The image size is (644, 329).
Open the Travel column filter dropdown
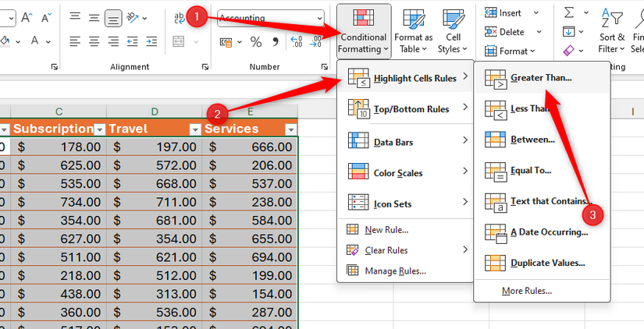tap(195, 129)
